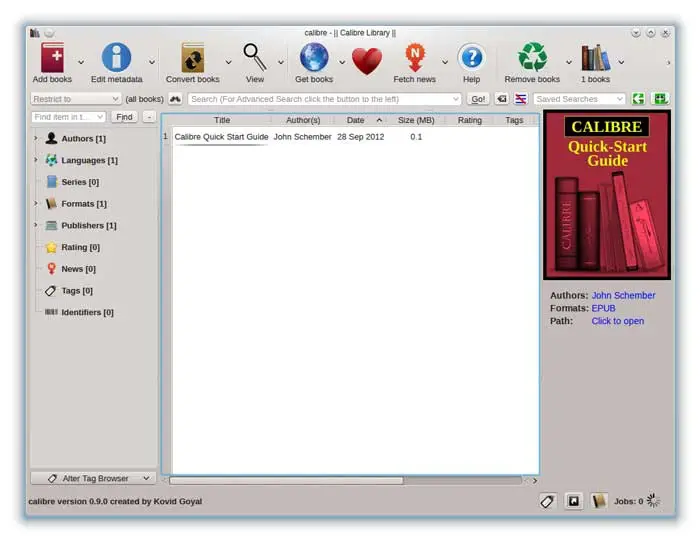Click Calibre Quick-Start Guide cover image
700x541 pixels.
607,195
